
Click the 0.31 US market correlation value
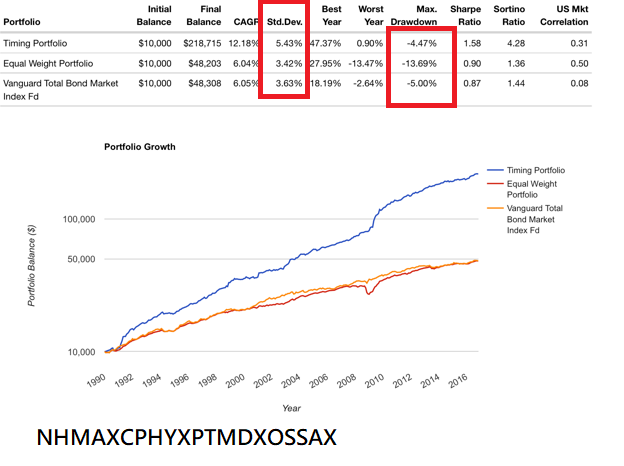coord(579,43)
